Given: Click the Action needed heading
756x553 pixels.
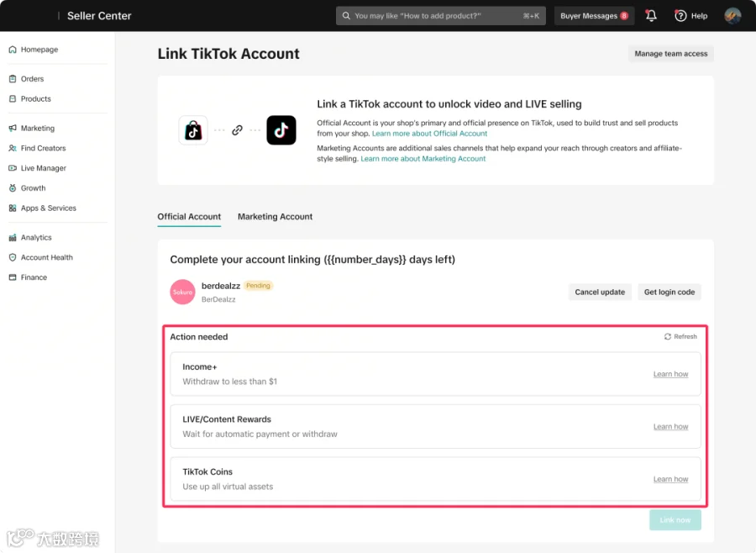Looking at the screenshot, I should coord(198,337).
